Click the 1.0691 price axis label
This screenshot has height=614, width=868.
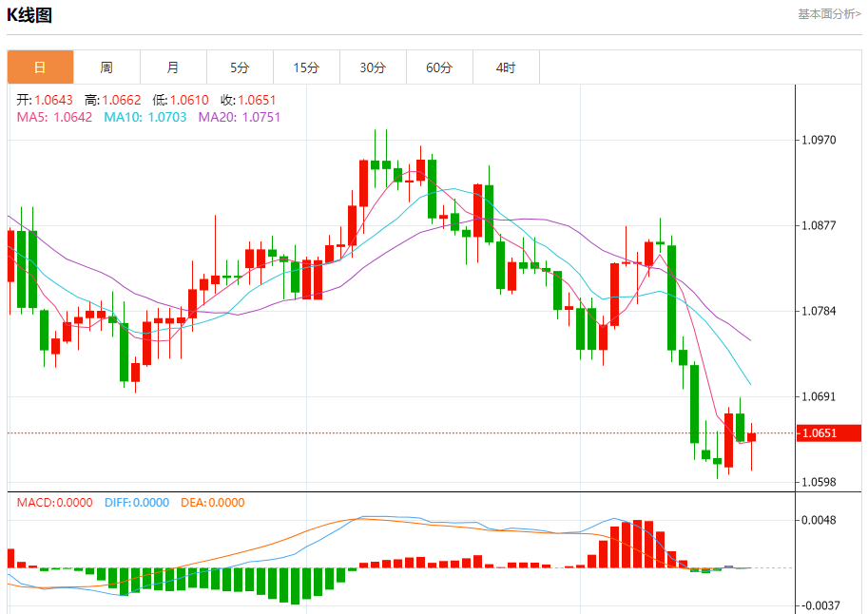pos(819,396)
